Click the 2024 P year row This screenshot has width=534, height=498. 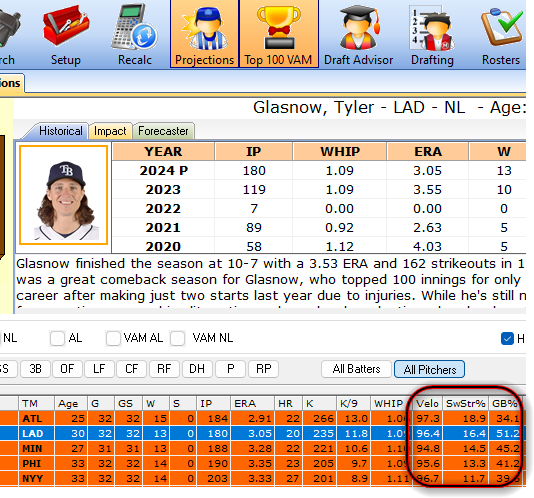(x=319, y=170)
